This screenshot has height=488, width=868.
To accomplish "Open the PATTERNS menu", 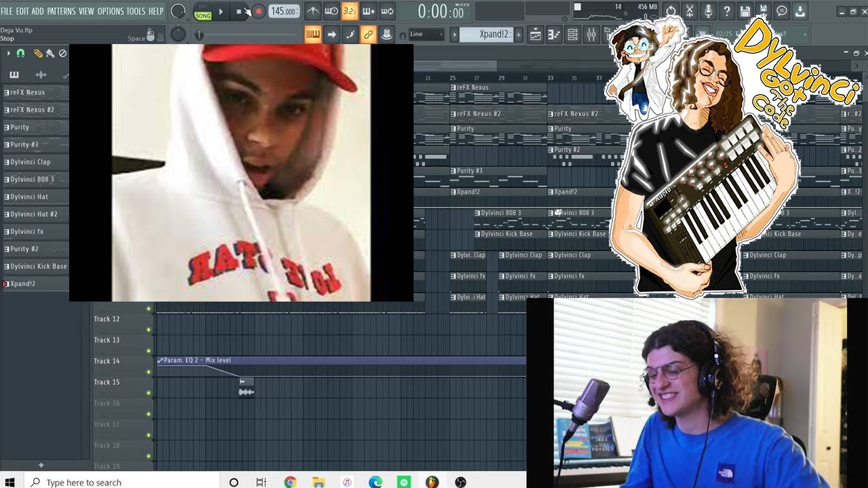I will pyautogui.click(x=61, y=12).
